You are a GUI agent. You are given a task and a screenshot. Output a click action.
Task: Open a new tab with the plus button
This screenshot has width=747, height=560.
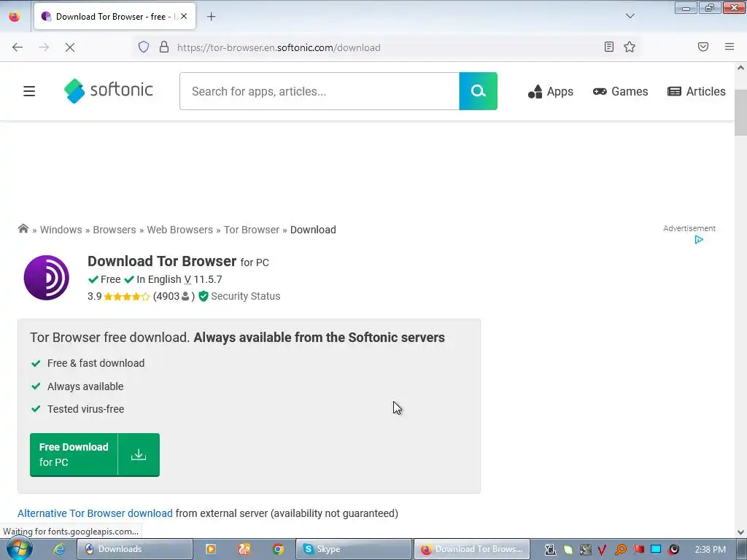[211, 17]
